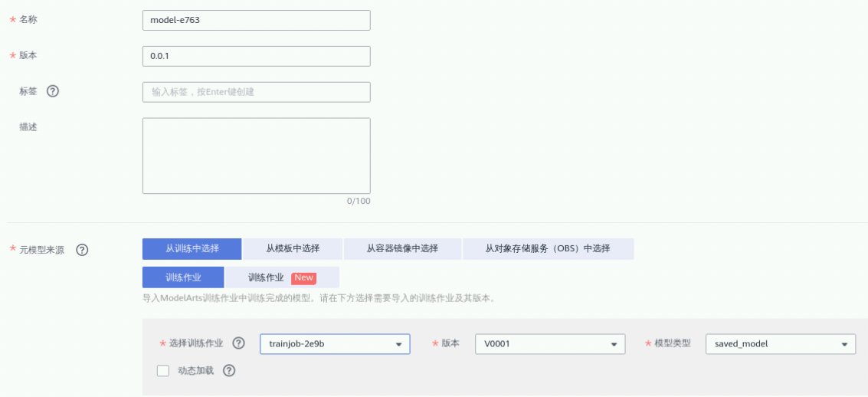Click help icon next to 选择训练作业
Image resolution: width=868 pixels, height=397 pixels.
click(x=238, y=343)
